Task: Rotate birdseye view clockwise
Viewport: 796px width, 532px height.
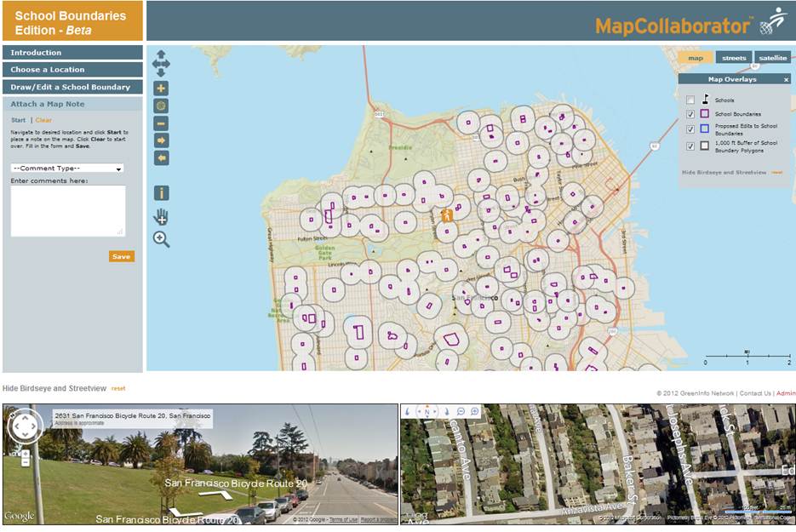Action: point(447,412)
